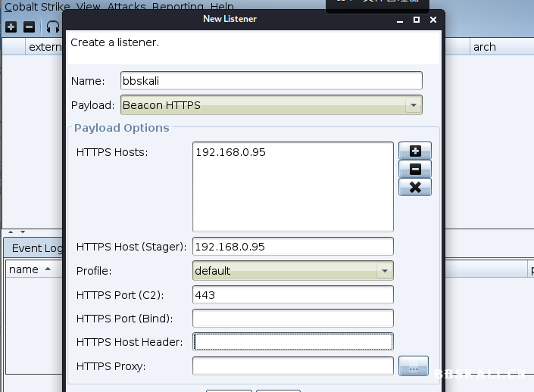This screenshot has width=534, height=392.
Task: Click the HTTPS Proxy browse ... button
Action: tap(413, 366)
